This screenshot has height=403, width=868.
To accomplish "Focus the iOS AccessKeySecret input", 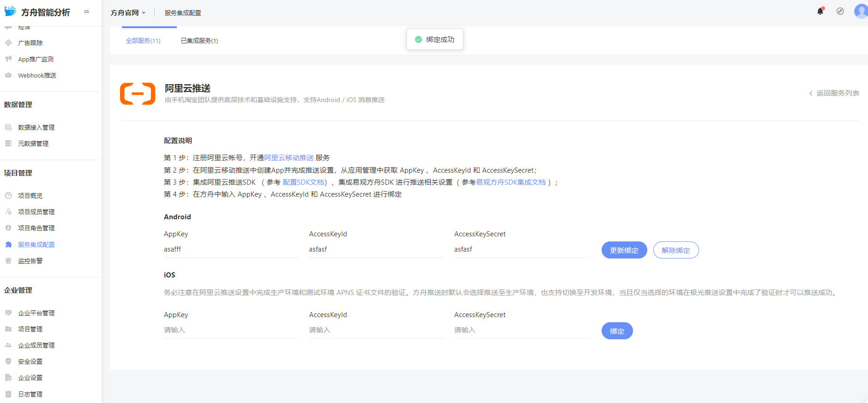I will point(521,331).
